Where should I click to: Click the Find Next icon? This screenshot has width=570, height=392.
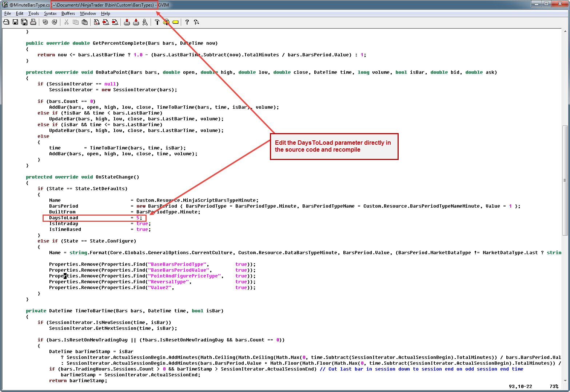pos(105,22)
